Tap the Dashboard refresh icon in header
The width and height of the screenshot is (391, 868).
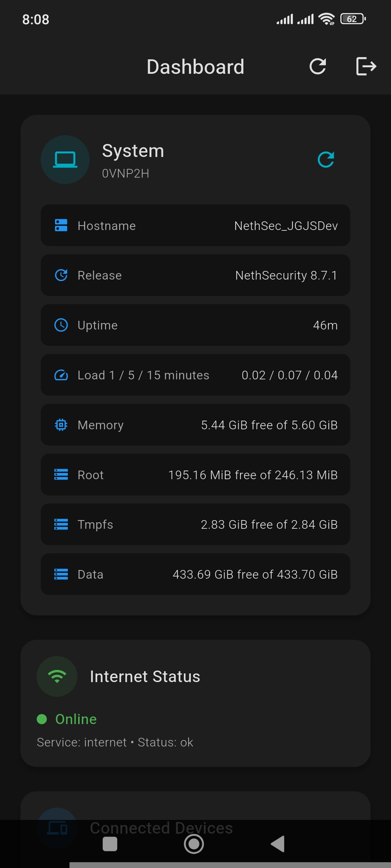pos(318,67)
